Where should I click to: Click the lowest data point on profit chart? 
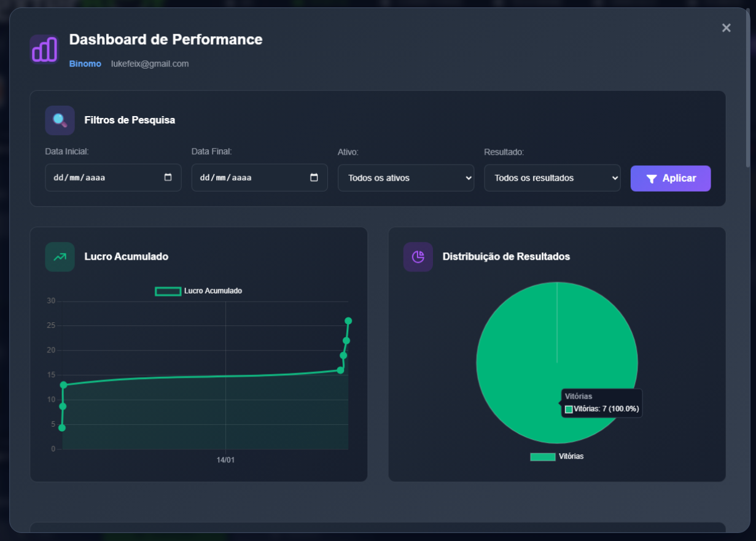click(62, 427)
